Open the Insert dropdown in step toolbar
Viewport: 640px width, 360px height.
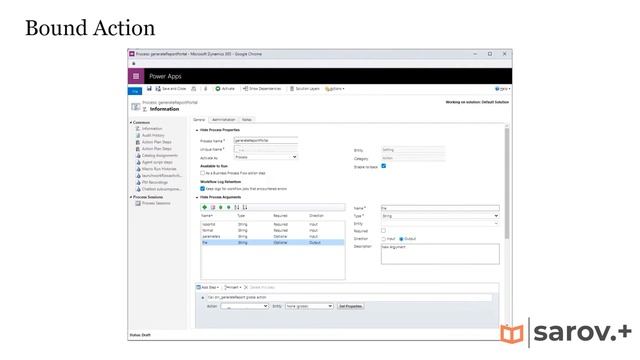point(233,287)
